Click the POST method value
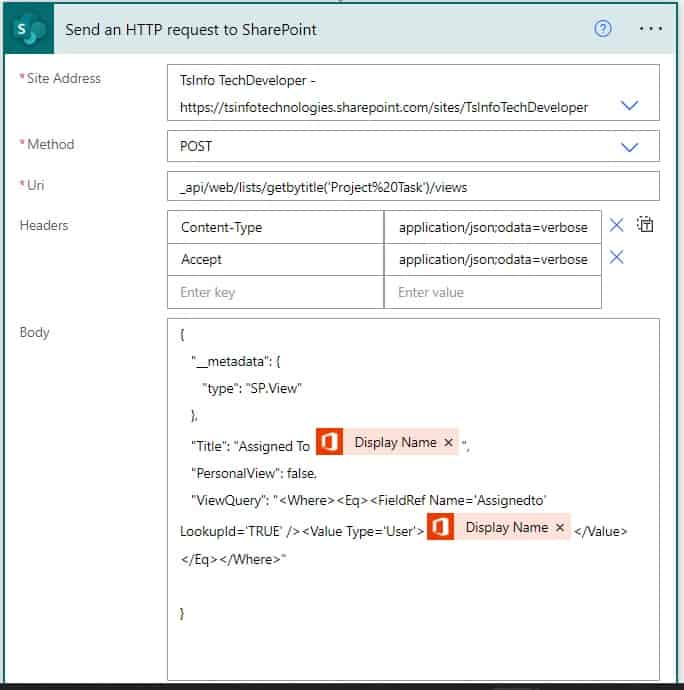 (x=196, y=147)
